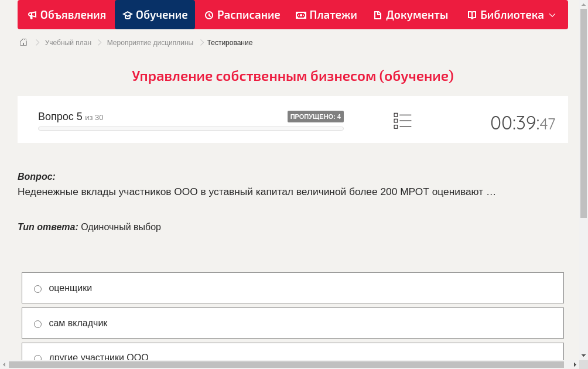Click the clock icon on Расписание

[x=208, y=15]
